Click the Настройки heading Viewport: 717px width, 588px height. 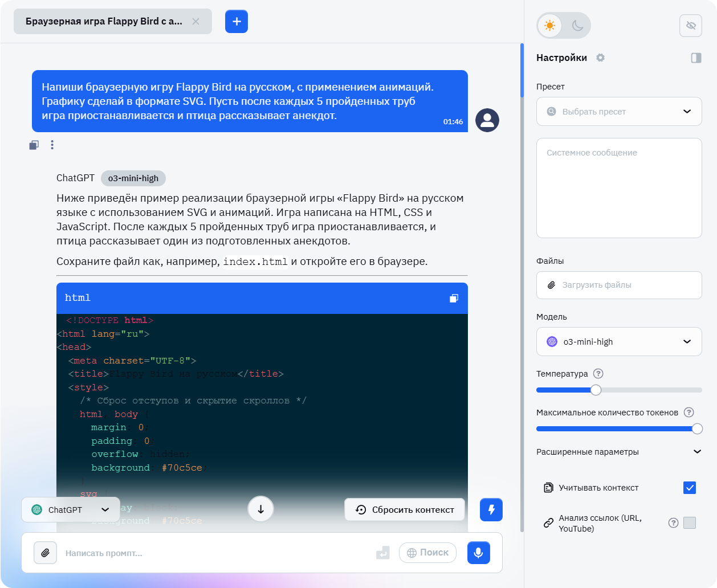[561, 58]
